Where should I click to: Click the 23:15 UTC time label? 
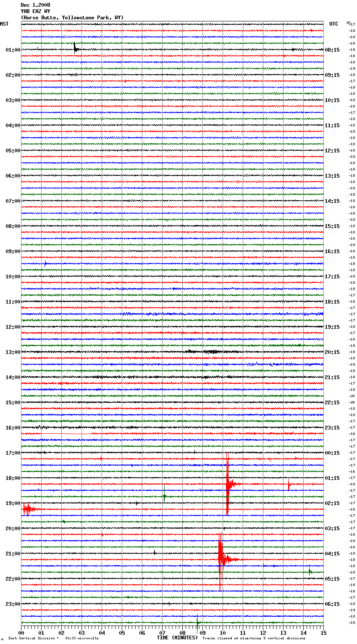coord(332,428)
